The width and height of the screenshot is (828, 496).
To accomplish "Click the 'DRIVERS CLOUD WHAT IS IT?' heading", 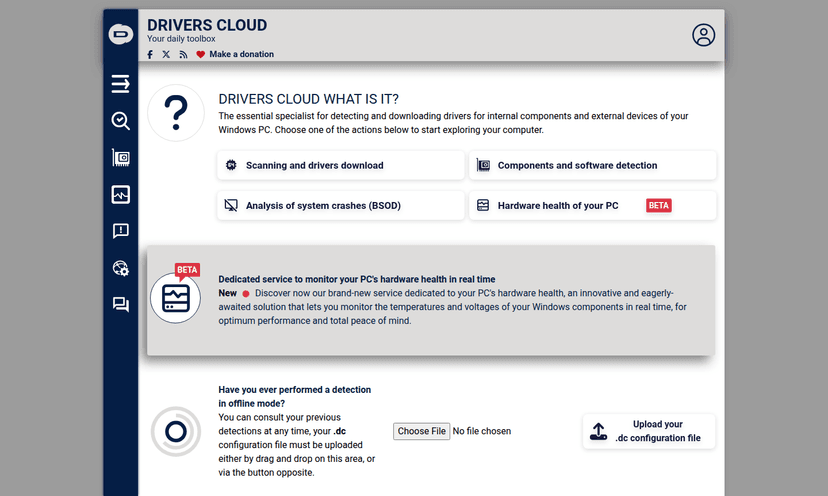I will (308, 99).
